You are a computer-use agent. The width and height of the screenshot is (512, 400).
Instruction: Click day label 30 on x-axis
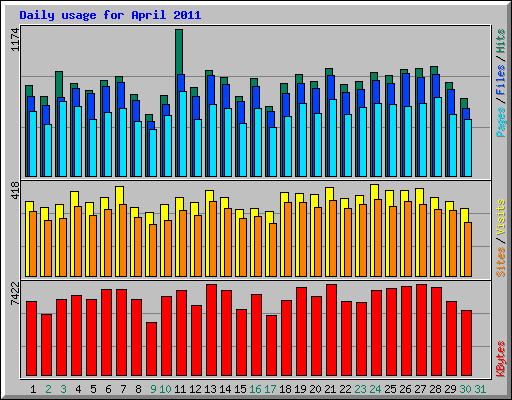(465, 389)
